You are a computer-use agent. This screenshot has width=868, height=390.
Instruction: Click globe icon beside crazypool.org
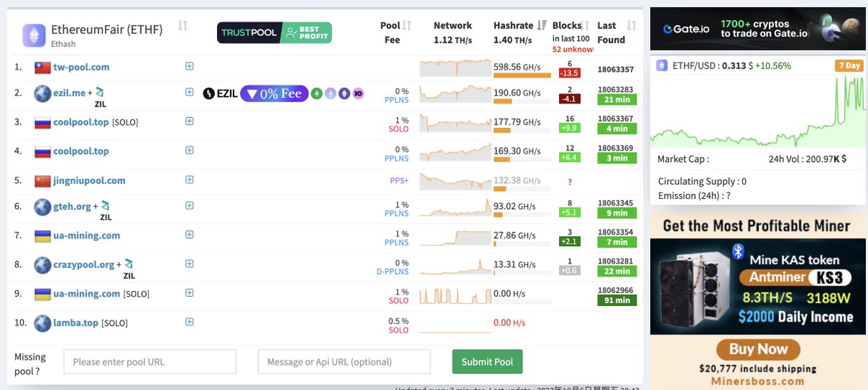point(43,264)
